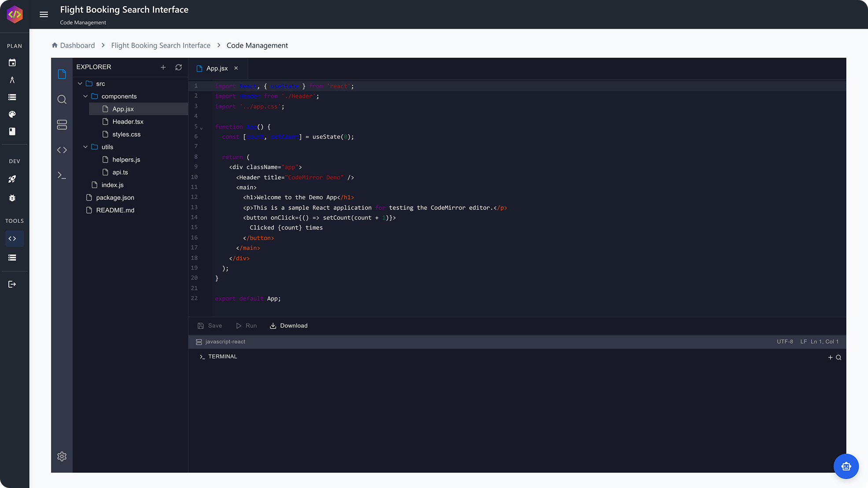Viewport: 868px width, 488px height.
Task: Refresh the Explorer file tree
Action: tap(178, 67)
